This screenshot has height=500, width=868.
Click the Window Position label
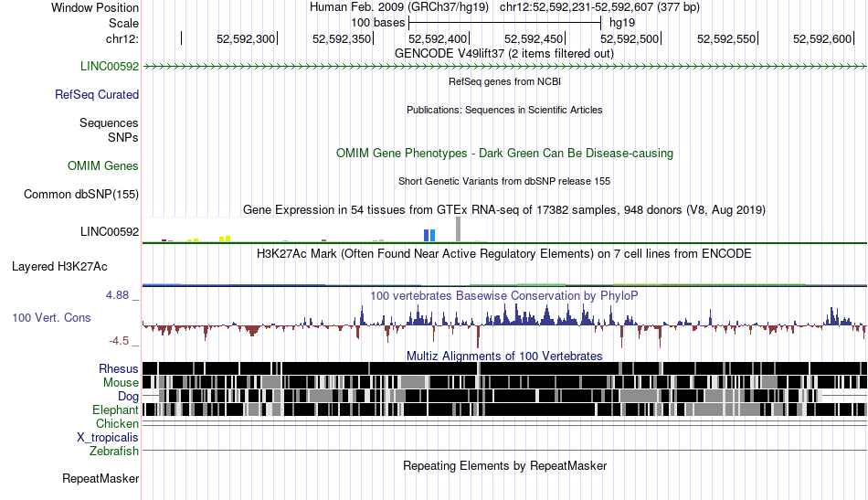[x=95, y=7]
